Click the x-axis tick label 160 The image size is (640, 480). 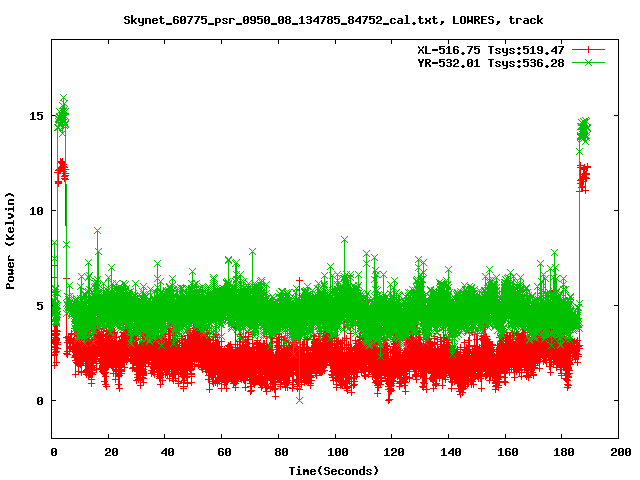point(507,452)
